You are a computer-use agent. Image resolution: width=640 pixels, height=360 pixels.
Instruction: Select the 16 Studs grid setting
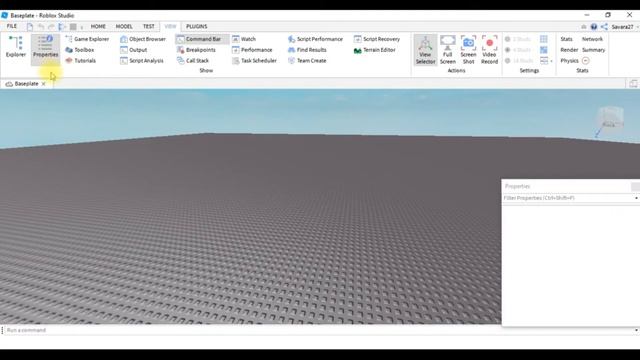point(519,60)
